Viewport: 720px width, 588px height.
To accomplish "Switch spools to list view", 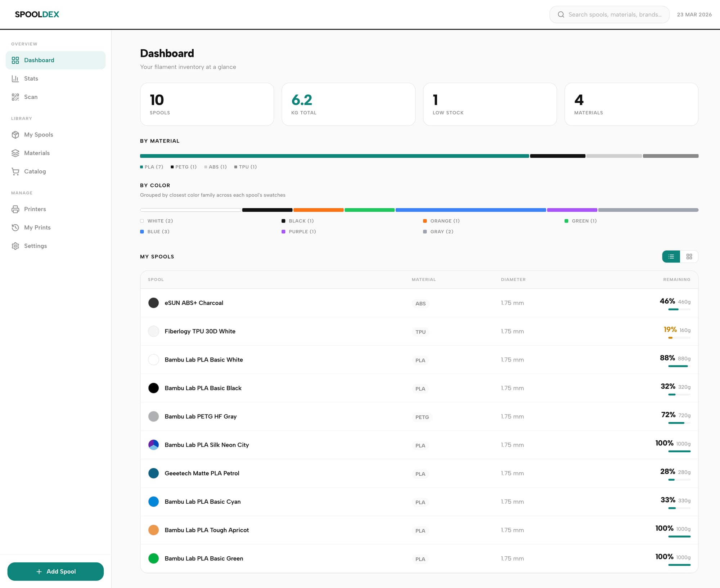I will (x=671, y=256).
